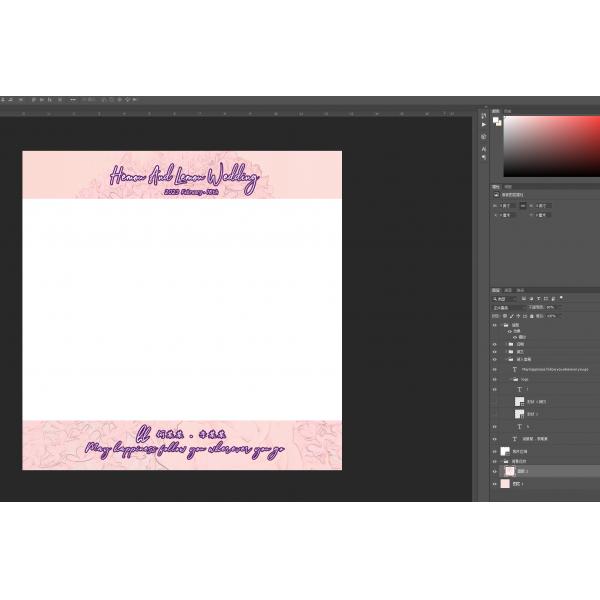Click the Actions play icon in the dock
This screenshot has height=600, width=600.
(483, 124)
